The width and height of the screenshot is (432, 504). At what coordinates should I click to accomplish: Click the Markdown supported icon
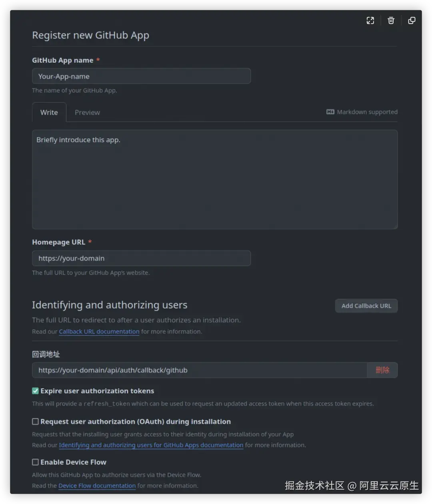point(330,112)
